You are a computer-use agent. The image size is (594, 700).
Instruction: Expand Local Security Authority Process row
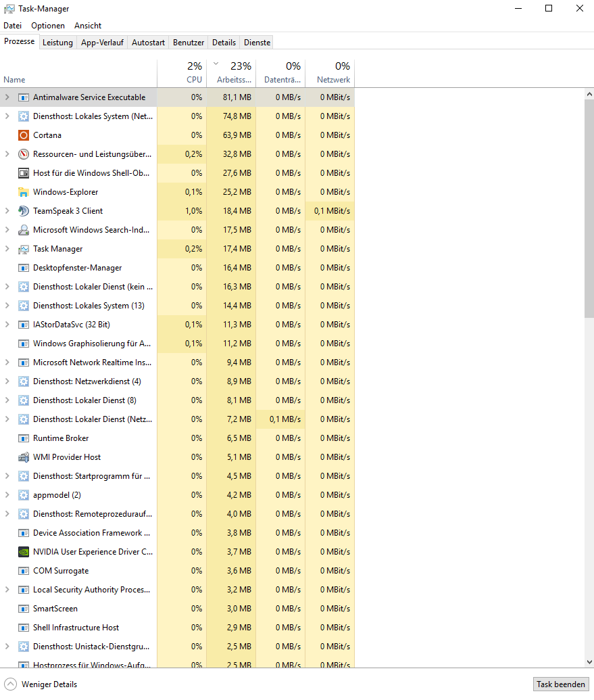click(7, 590)
